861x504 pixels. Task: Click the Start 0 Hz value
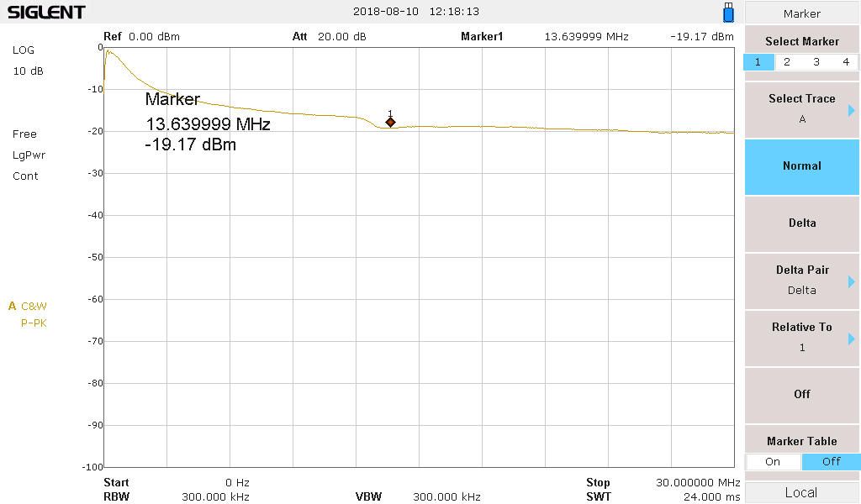[x=237, y=483]
